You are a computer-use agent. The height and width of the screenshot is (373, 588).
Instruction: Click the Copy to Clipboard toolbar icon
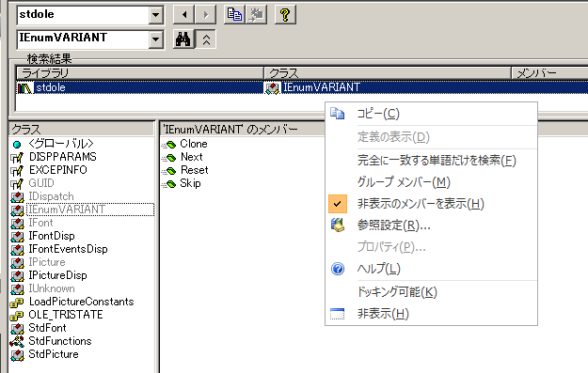point(235,15)
